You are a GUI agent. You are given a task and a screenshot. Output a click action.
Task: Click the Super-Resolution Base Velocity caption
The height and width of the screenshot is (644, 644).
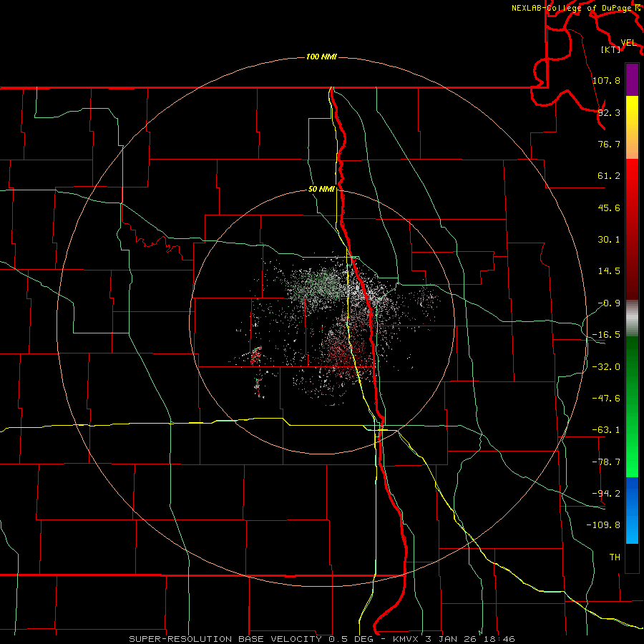click(x=321, y=639)
